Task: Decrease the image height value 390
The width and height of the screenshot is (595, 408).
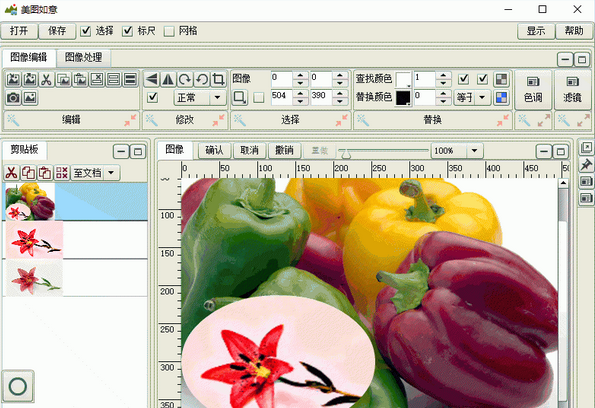Action: 340,101
